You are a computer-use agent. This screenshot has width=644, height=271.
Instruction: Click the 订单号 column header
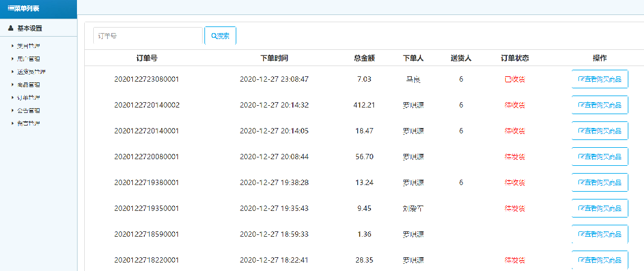[x=147, y=58]
